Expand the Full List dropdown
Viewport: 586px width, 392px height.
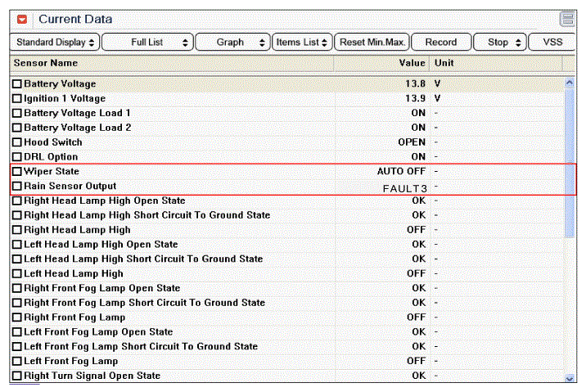point(147,42)
